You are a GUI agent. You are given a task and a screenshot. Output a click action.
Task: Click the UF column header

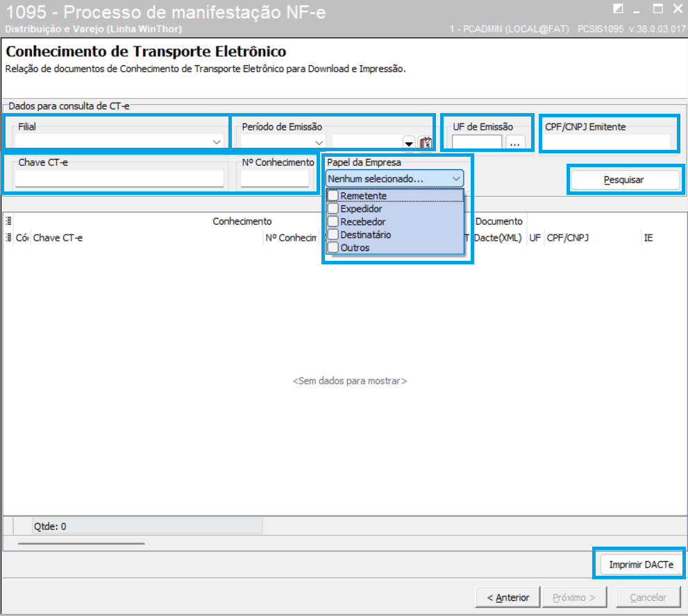[x=535, y=238]
